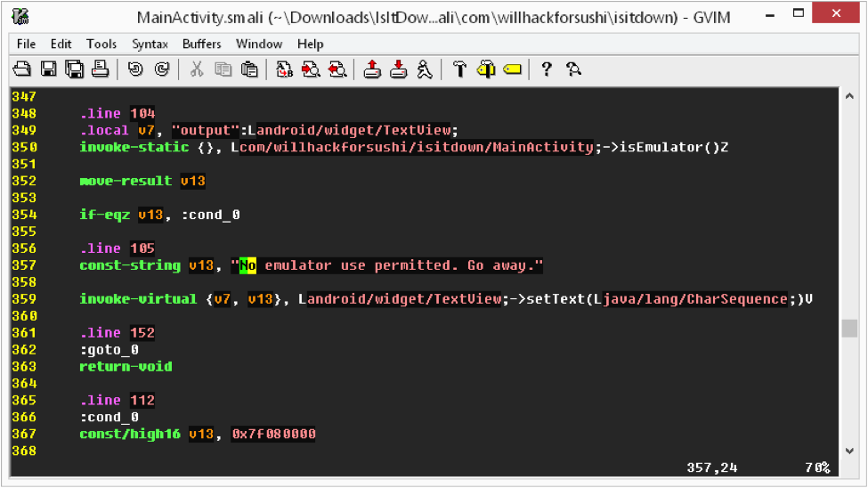
Task: Maximize the GVIM window
Action: 799,13
